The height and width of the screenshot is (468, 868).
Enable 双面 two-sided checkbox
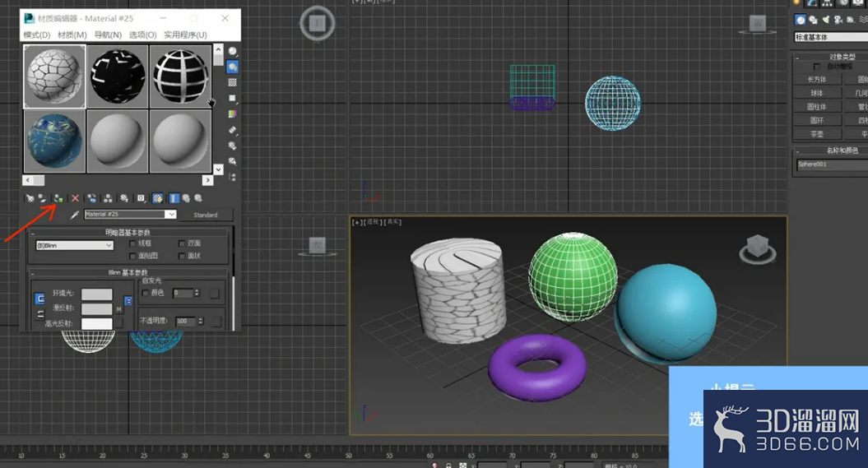pos(182,243)
